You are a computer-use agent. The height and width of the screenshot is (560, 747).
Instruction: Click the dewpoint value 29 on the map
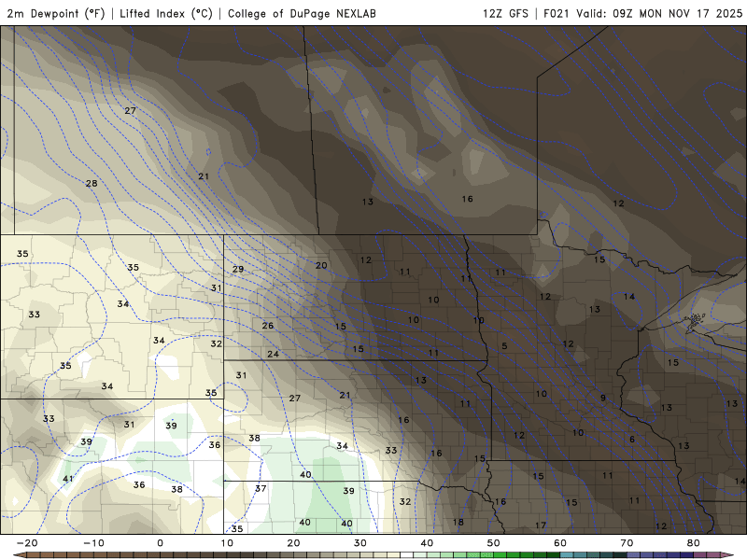pyautogui.click(x=238, y=269)
